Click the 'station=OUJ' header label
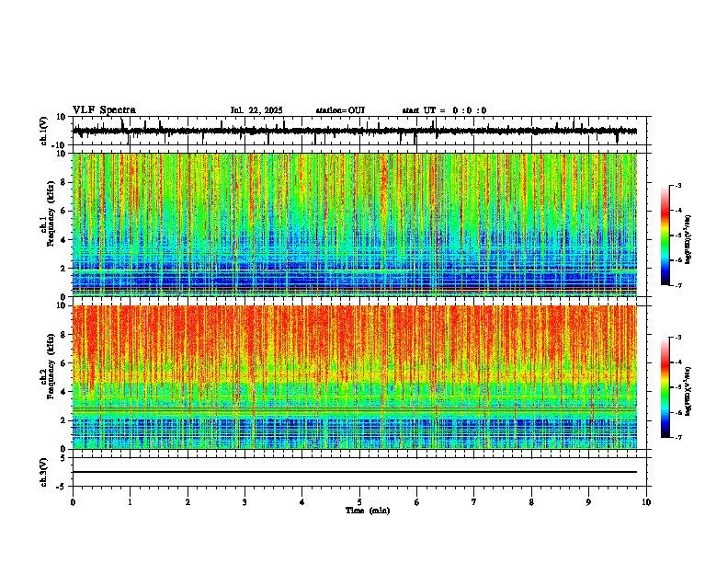 [340, 110]
